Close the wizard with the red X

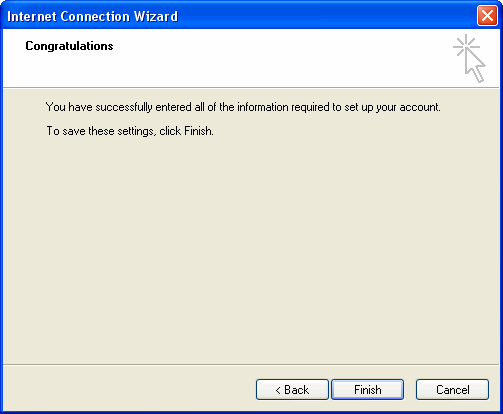(x=487, y=16)
